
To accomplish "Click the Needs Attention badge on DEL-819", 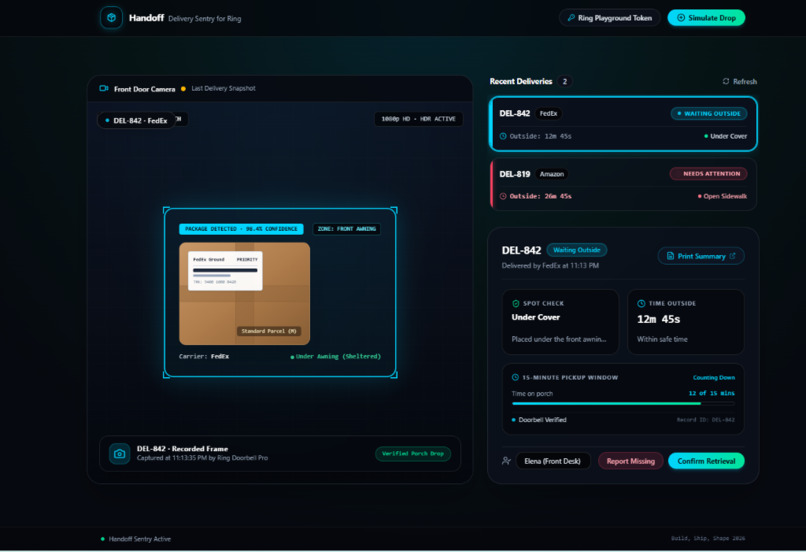I will [708, 174].
